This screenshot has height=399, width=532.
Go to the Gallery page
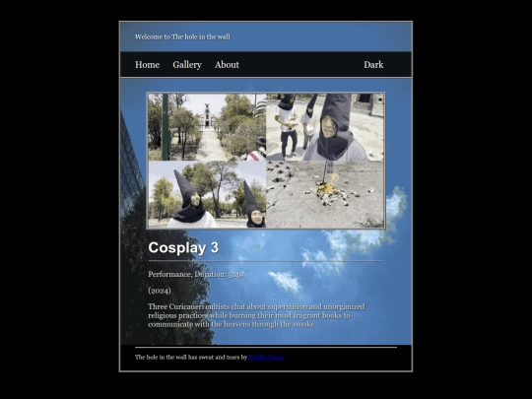(x=187, y=64)
